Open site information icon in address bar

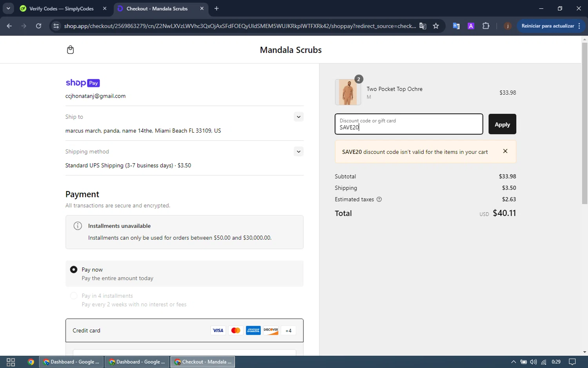[x=56, y=26]
